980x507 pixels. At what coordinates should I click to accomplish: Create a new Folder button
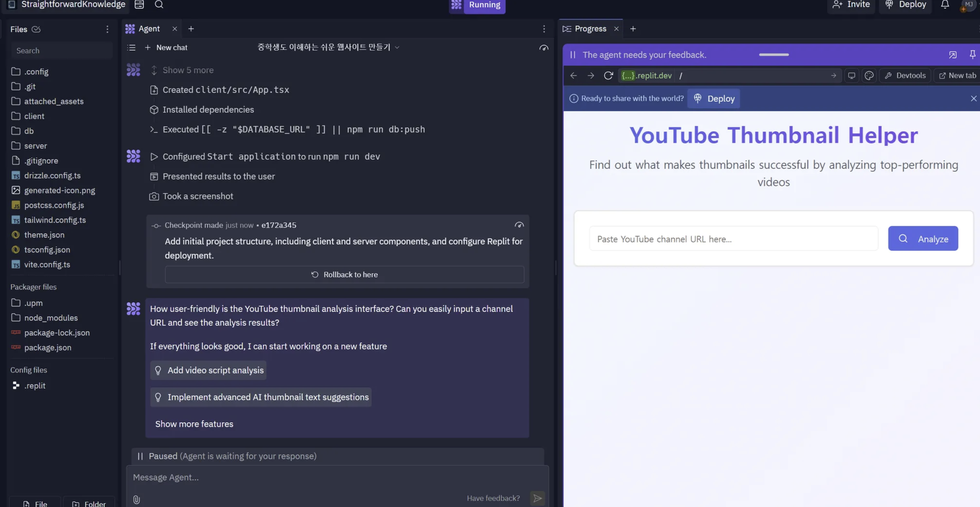89,503
